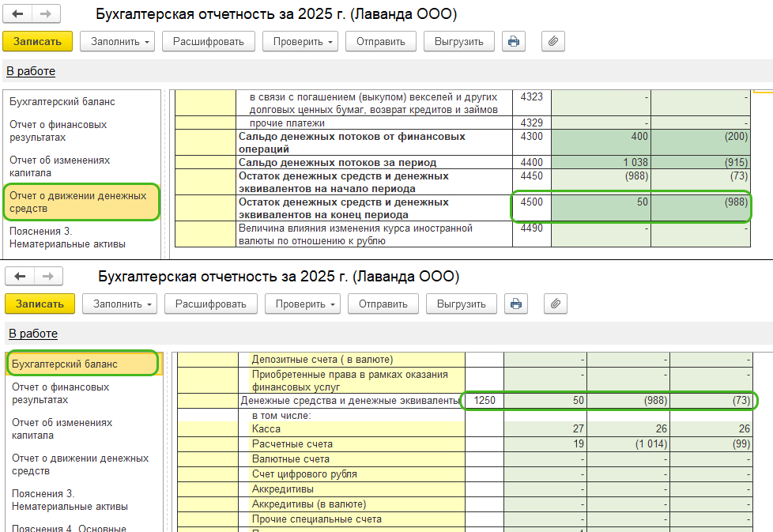Screen dimensions: 773x532
Task: Expand the Проверить dropdown in the lower toolbar
Action: pos(302,304)
